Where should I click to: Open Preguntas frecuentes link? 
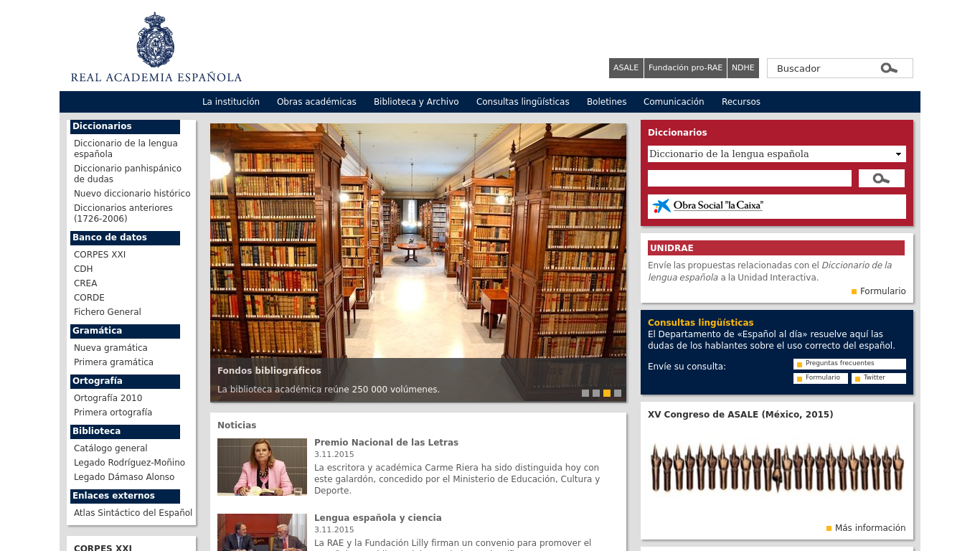(839, 364)
